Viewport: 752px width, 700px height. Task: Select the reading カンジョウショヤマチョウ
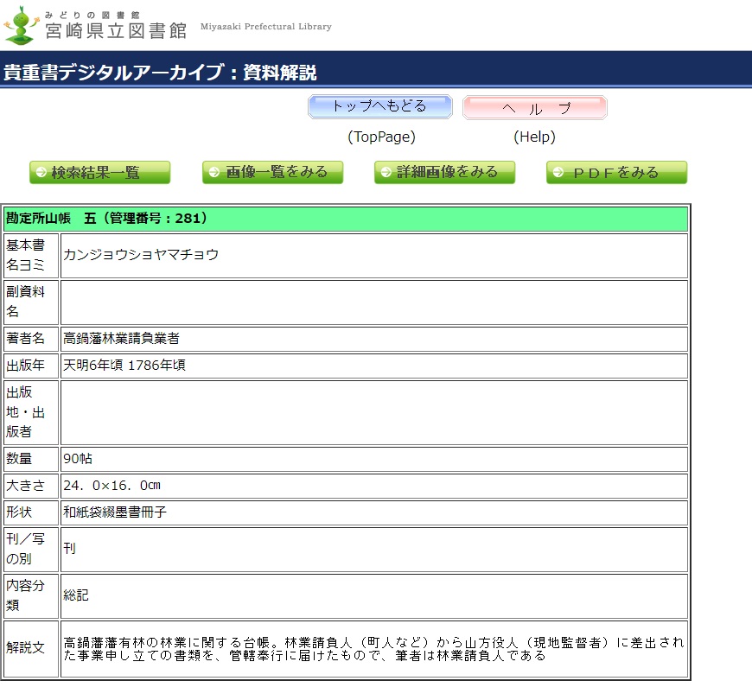point(141,255)
